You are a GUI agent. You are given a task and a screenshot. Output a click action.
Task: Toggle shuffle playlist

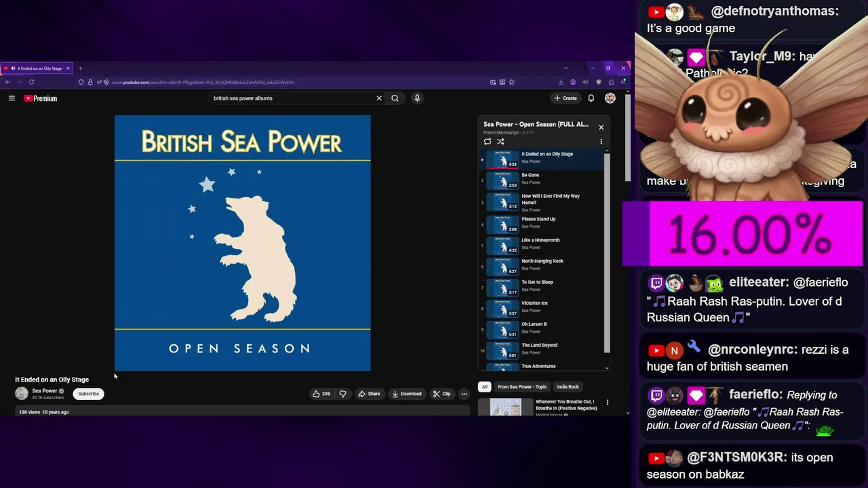[500, 142]
